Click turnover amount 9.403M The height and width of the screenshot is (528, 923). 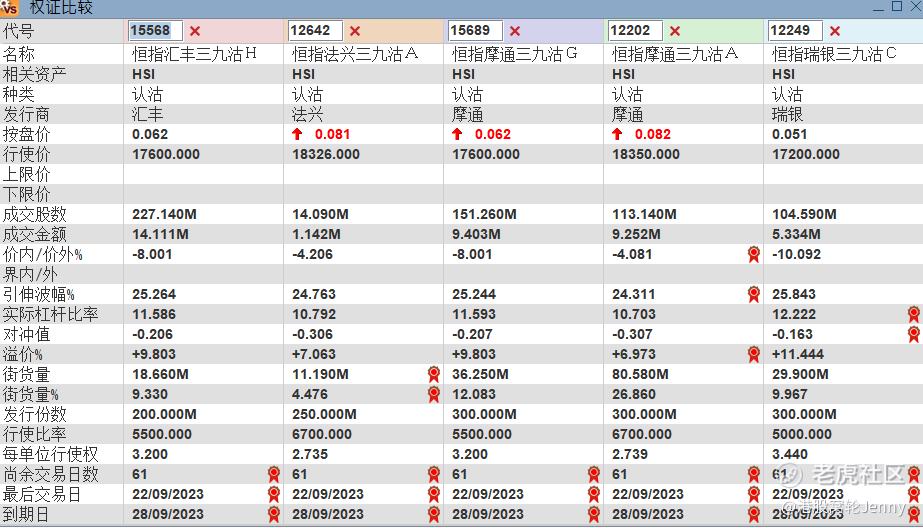click(x=476, y=234)
